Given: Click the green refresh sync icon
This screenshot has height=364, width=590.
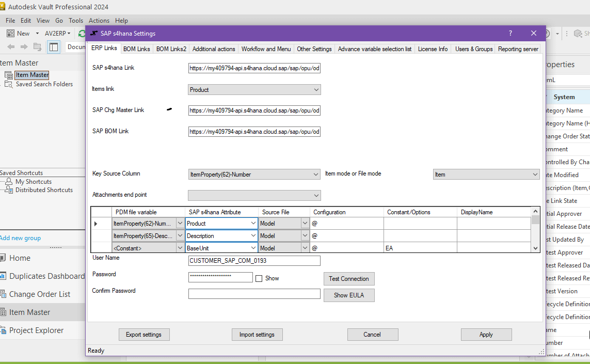Looking at the screenshot, I should [82, 33].
